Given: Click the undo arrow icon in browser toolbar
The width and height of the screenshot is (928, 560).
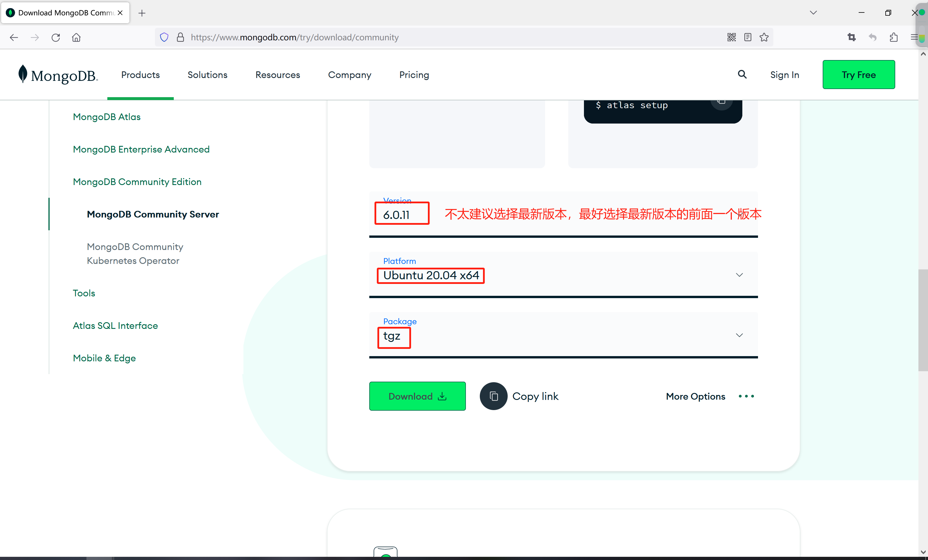Looking at the screenshot, I should click(x=873, y=37).
